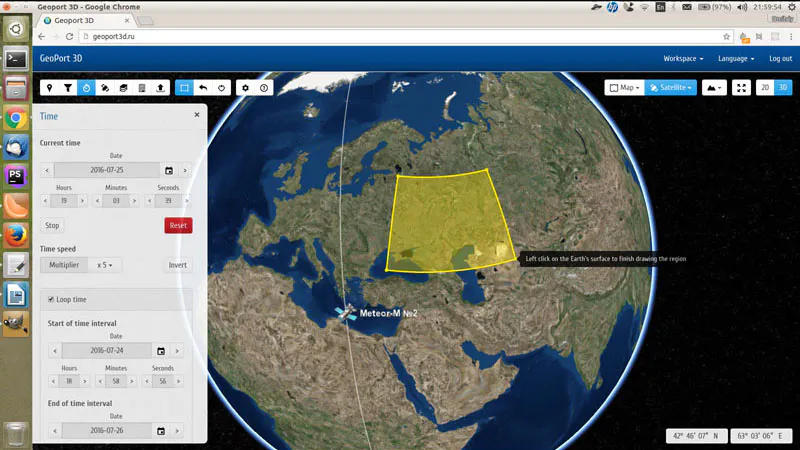
Task: Open the Workspace menu
Action: (683, 59)
